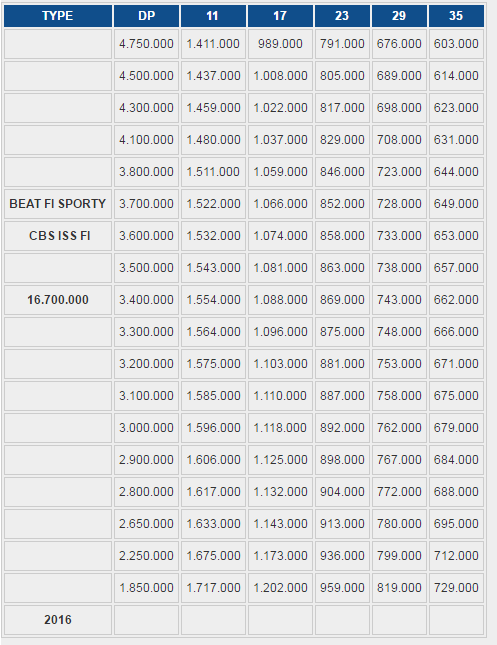The height and width of the screenshot is (645, 497).
Task: Click the DP column header
Action: (x=146, y=16)
